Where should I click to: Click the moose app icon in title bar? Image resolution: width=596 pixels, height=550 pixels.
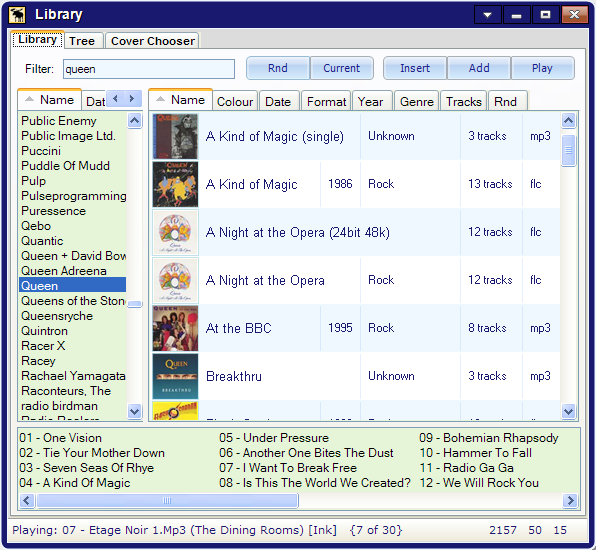coord(17,14)
